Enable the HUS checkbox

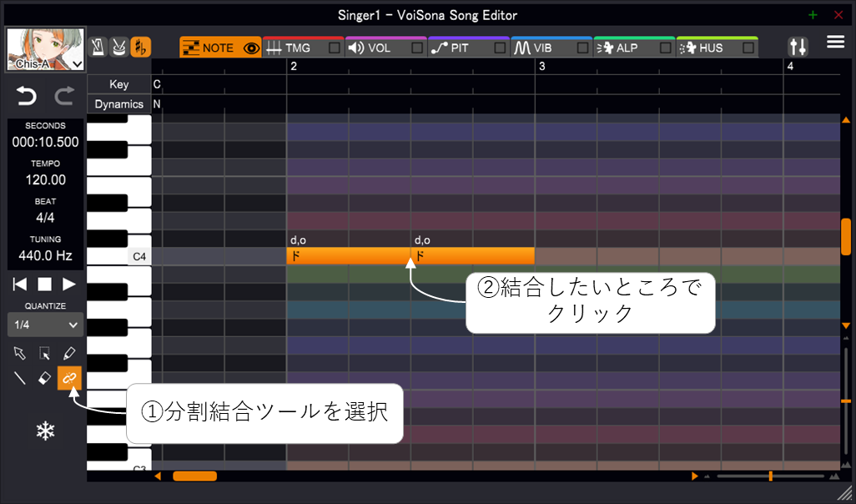pyautogui.click(x=748, y=48)
